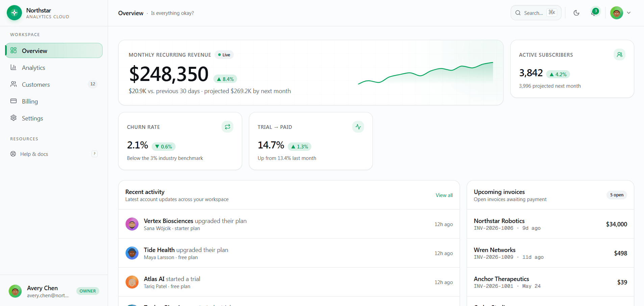This screenshot has height=306, width=644.
Task: Go to Analytics in the sidebar
Action: pos(54,67)
